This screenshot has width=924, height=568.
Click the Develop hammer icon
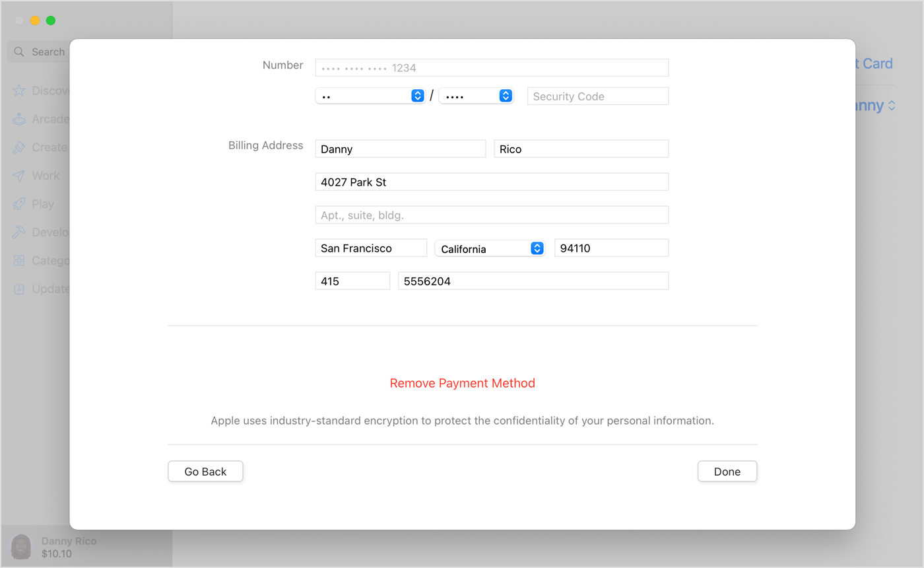(19, 232)
